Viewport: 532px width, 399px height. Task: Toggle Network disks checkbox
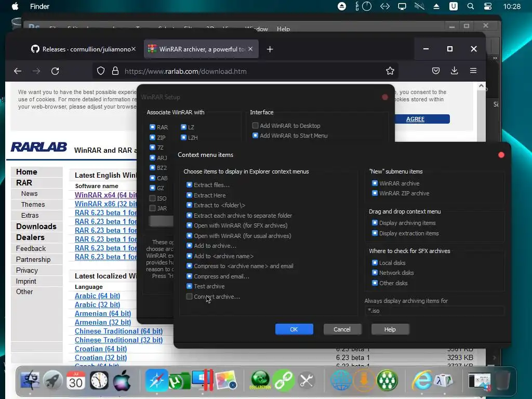click(x=375, y=272)
